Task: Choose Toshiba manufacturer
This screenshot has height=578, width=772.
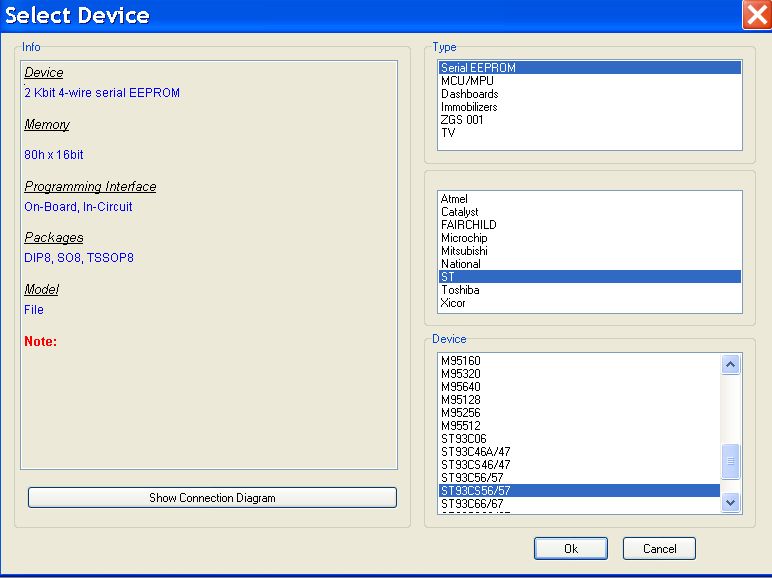Action: pyautogui.click(x=459, y=290)
